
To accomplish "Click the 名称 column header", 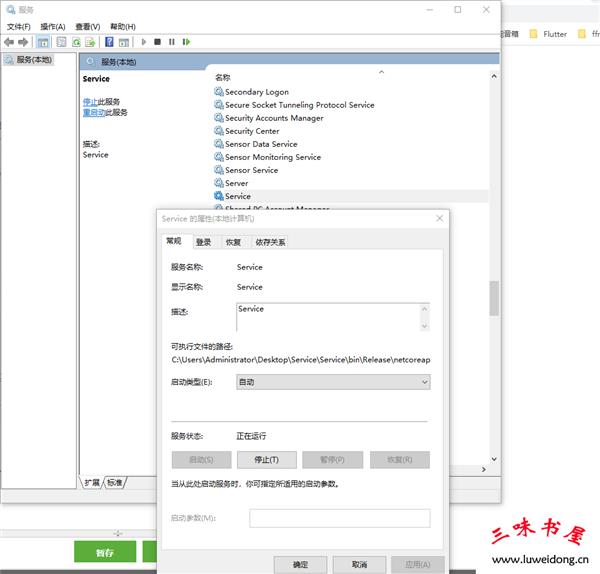I will point(222,77).
